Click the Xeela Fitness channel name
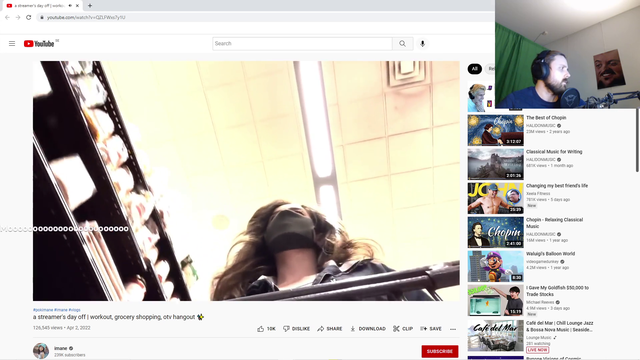 (538, 193)
